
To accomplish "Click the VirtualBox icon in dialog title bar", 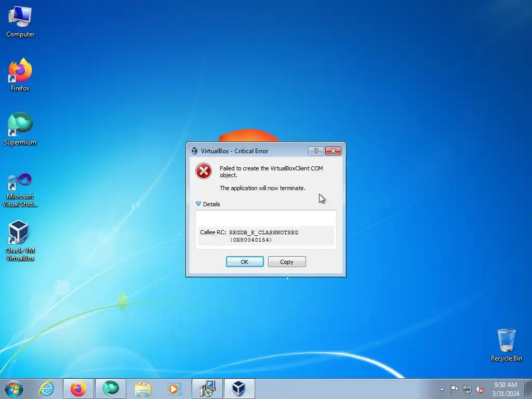I will click(194, 151).
